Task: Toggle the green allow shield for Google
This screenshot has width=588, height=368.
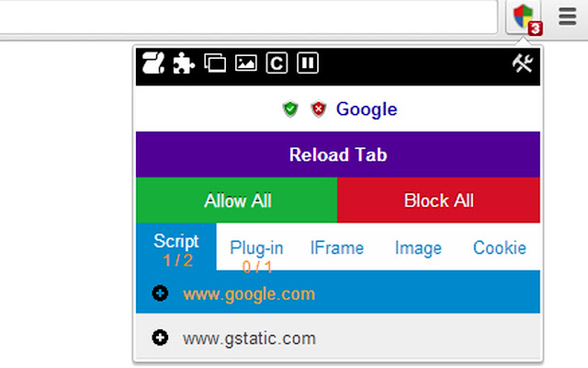Action: pyautogui.click(x=290, y=109)
